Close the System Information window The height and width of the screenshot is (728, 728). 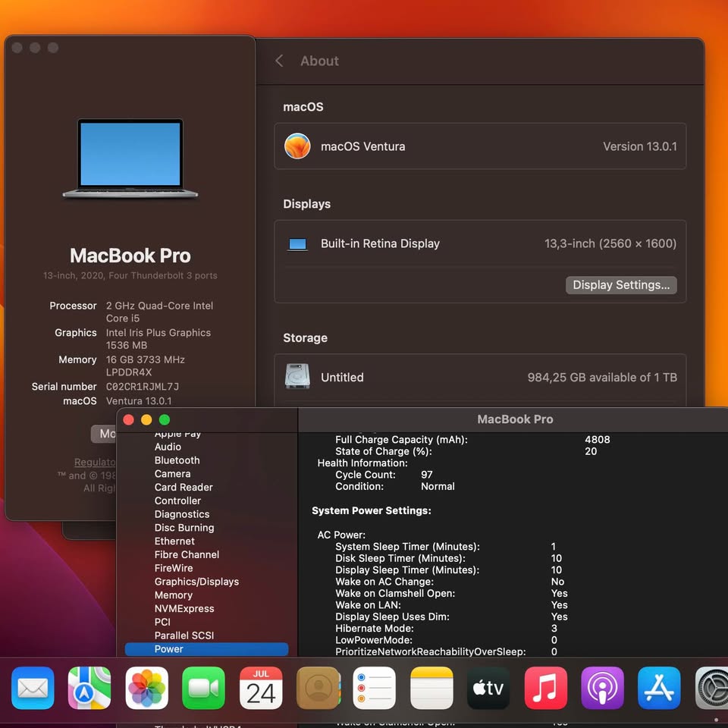pos(129,419)
